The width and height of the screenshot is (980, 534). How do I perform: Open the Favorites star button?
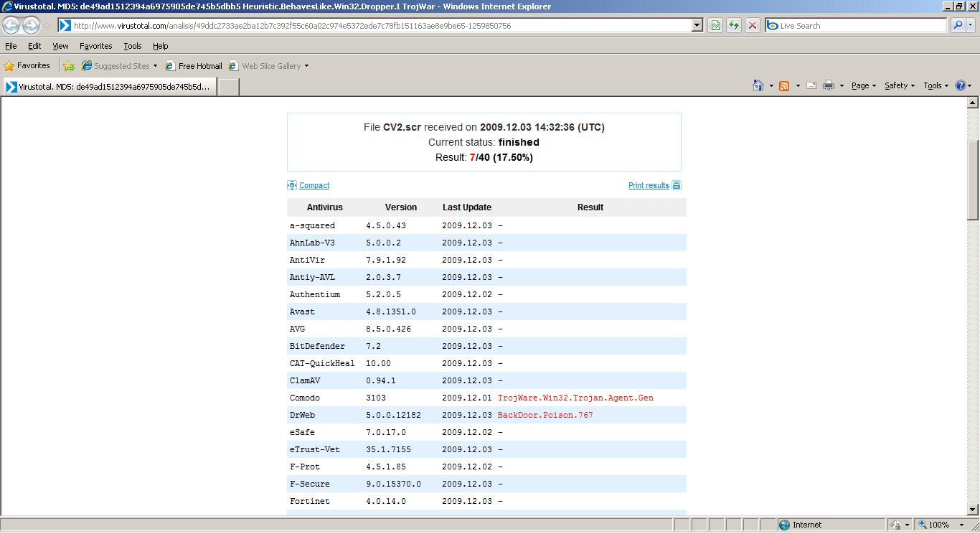click(27, 65)
